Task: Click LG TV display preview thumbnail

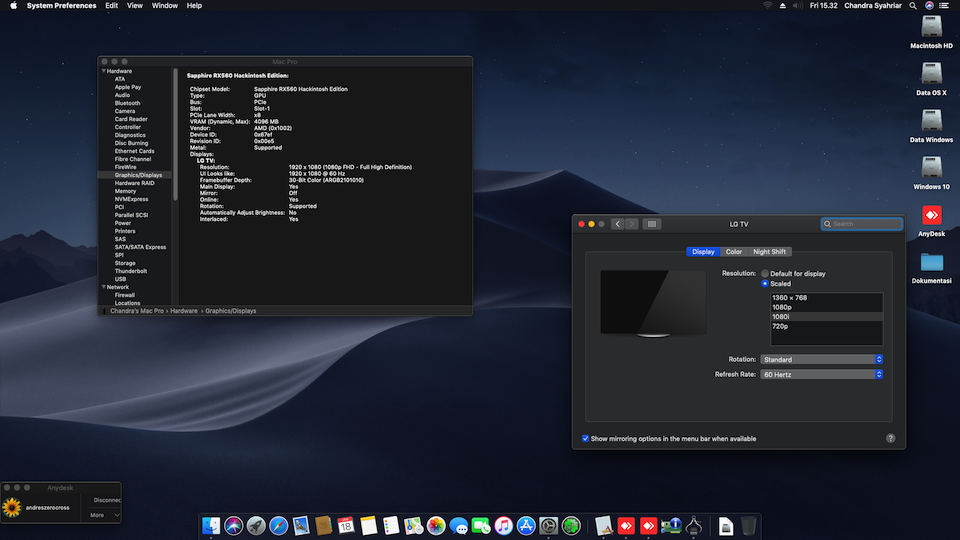Action: (x=653, y=304)
